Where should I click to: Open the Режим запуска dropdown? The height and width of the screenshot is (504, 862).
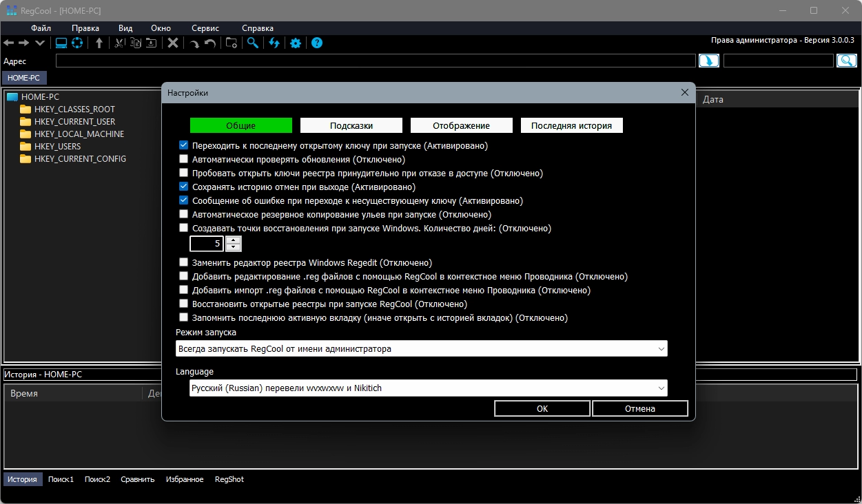pyautogui.click(x=421, y=349)
